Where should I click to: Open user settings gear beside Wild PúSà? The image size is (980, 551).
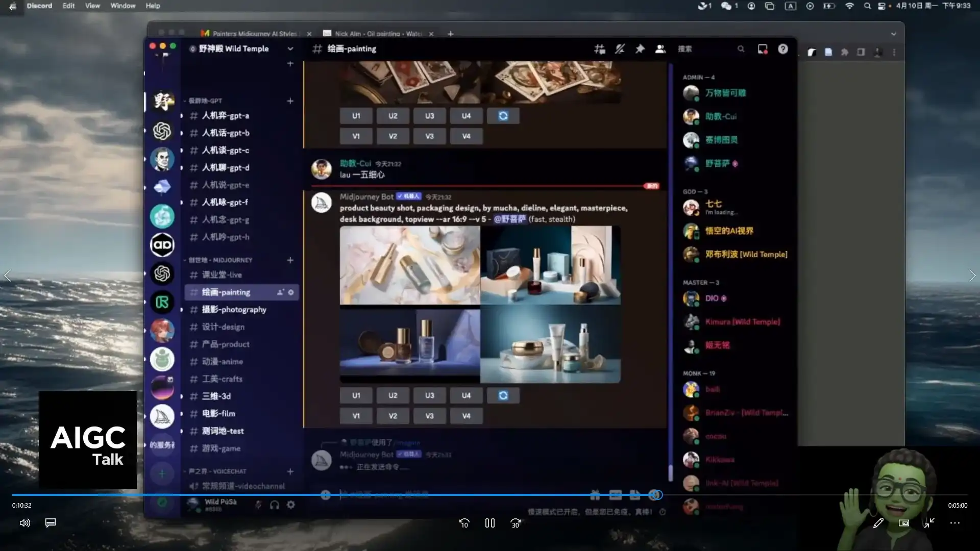point(291,505)
